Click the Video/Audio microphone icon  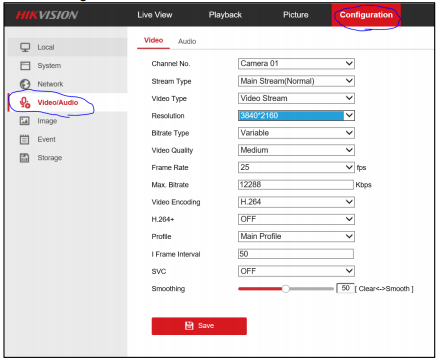click(x=25, y=102)
